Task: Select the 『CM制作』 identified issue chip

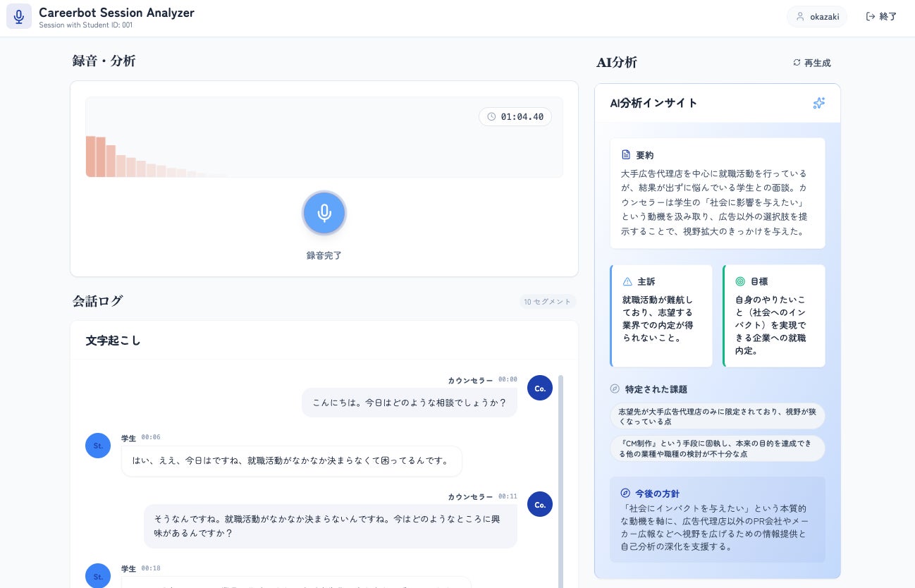Action: [x=718, y=448]
